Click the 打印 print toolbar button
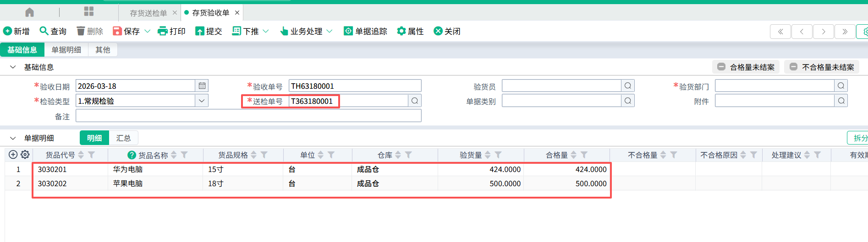The height and width of the screenshot is (242, 868). [x=171, y=31]
